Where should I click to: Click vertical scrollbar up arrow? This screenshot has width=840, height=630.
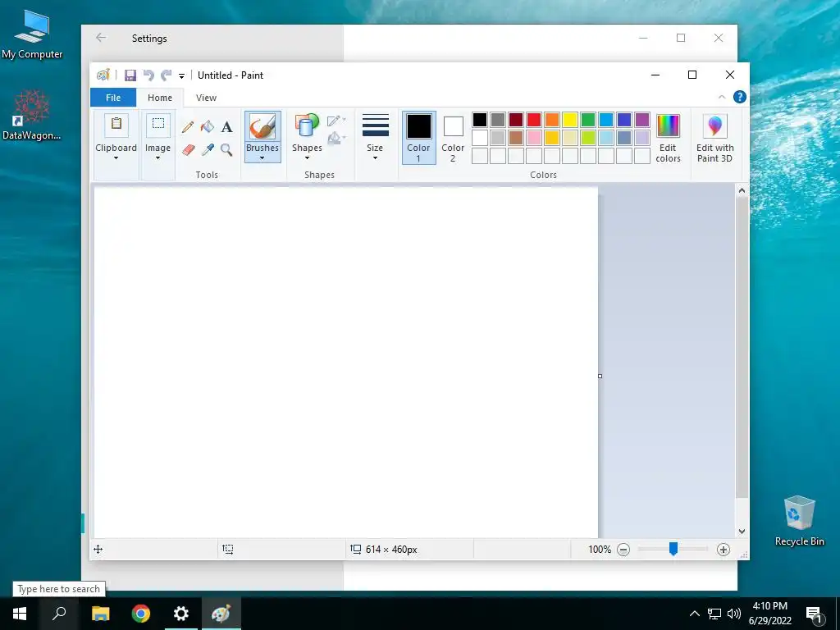click(742, 190)
